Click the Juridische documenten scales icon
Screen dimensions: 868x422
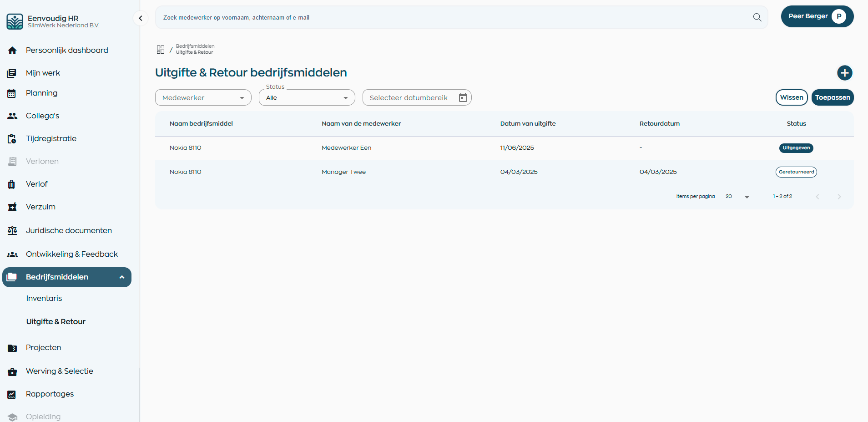pyautogui.click(x=12, y=231)
